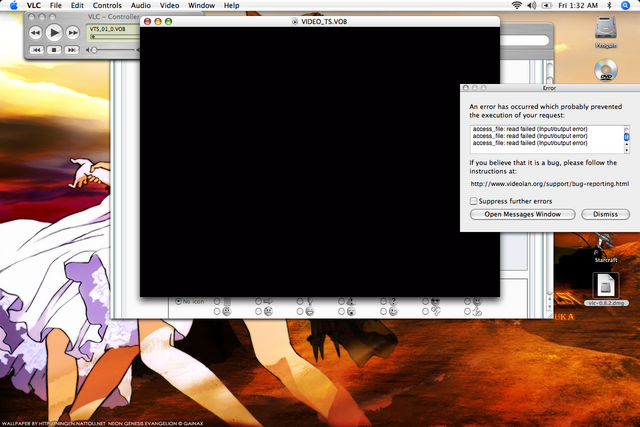The width and height of the screenshot is (640, 427).
Task: Click Open Messages Window button
Action: 522,214
